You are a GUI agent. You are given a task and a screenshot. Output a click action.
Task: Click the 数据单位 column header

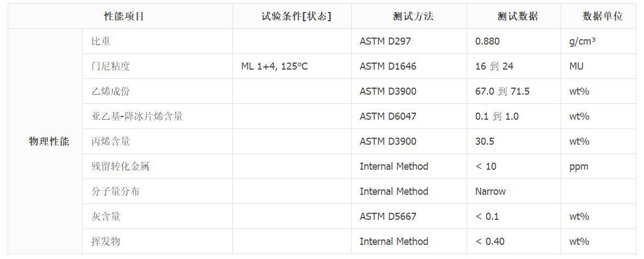coord(599,16)
